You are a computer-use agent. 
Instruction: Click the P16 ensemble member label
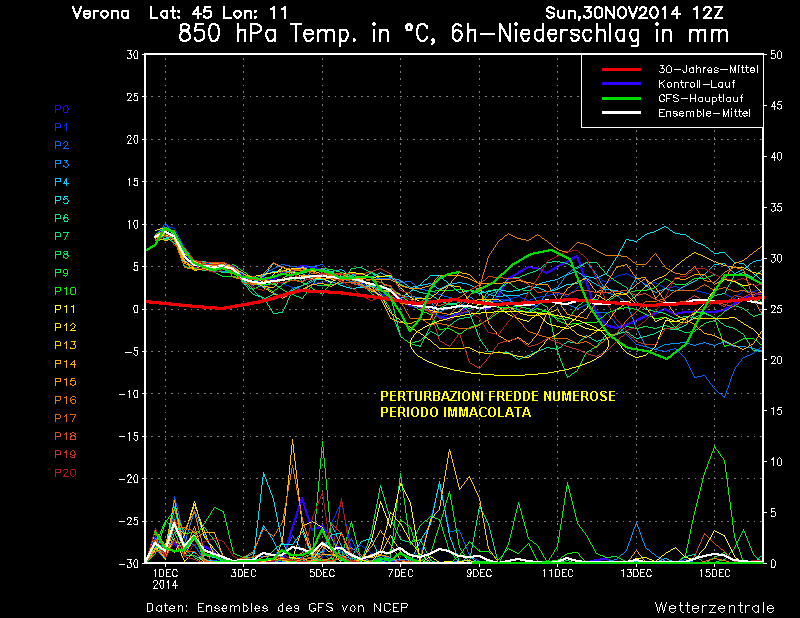(x=65, y=400)
